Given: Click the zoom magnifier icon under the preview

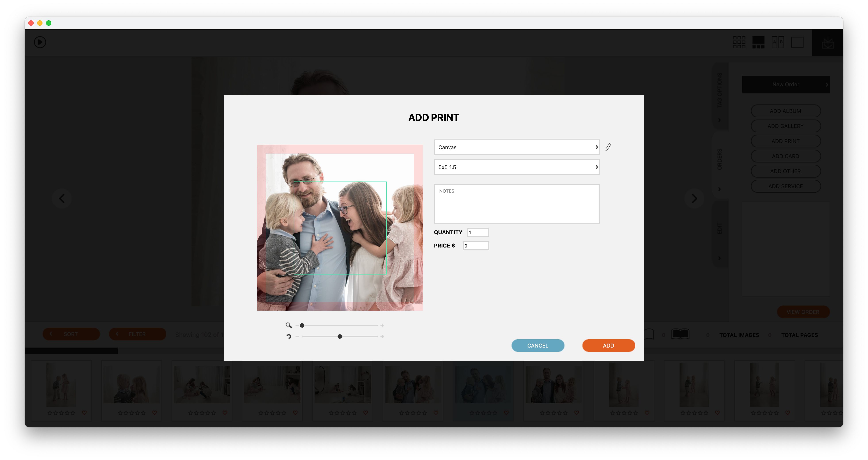Looking at the screenshot, I should pyautogui.click(x=288, y=325).
